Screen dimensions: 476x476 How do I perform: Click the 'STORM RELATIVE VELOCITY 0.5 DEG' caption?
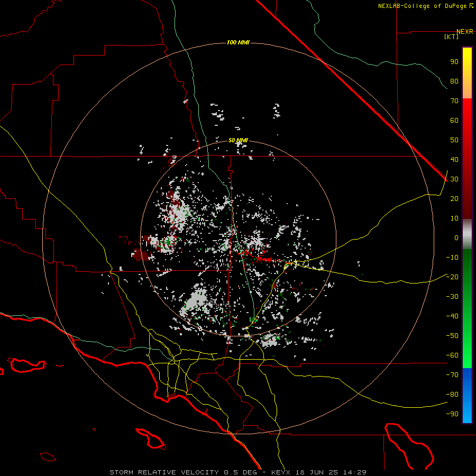[x=183, y=472]
